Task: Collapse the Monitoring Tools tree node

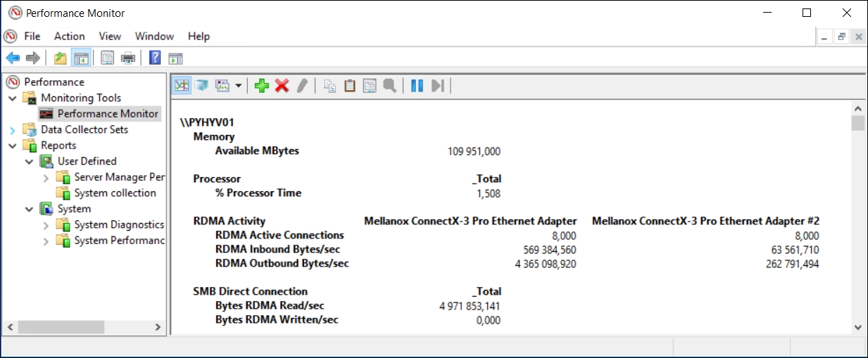Action: tap(13, 98)
